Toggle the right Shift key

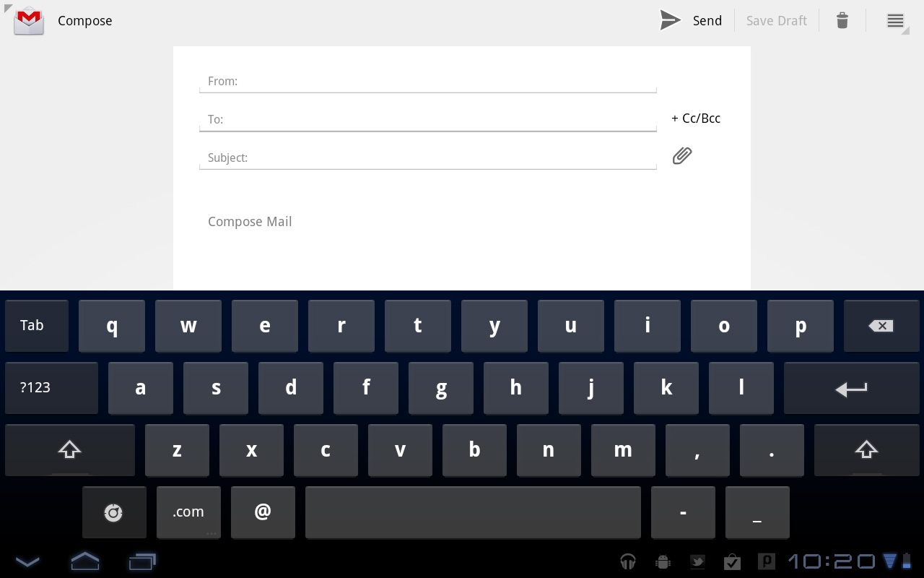pyautogui.click(x=866, y=450)
